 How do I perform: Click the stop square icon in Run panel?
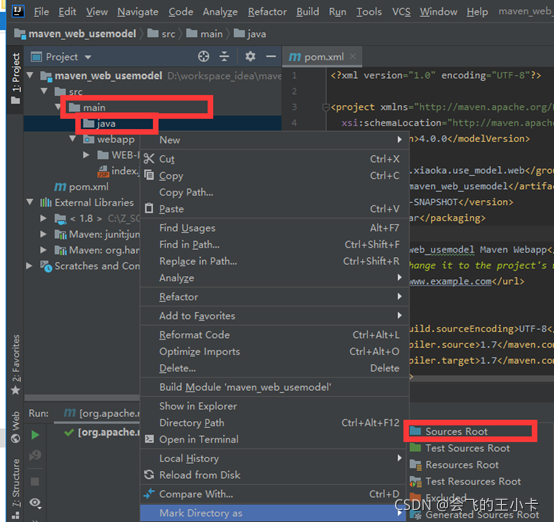(35, 481)
